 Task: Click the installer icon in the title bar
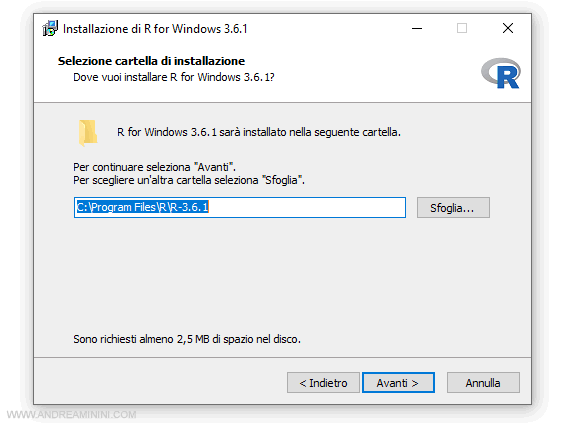(x=50, y=28)
